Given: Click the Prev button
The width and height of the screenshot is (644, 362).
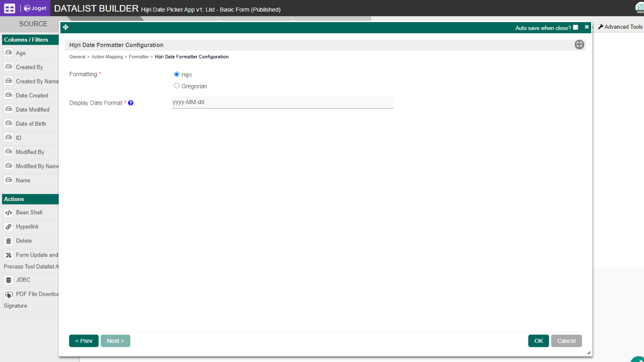Looking at the screenshot, I should pyautogui.click(x=84, y=341).
